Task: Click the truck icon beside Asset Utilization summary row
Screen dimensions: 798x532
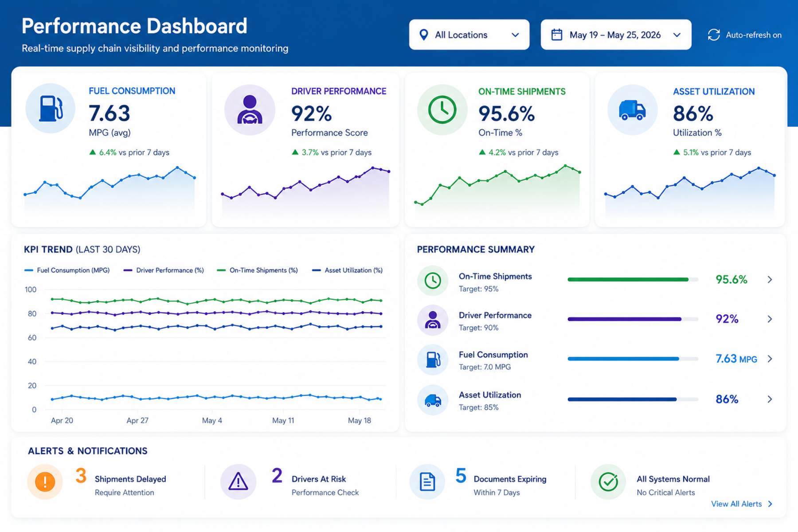Action: point(433,400)
